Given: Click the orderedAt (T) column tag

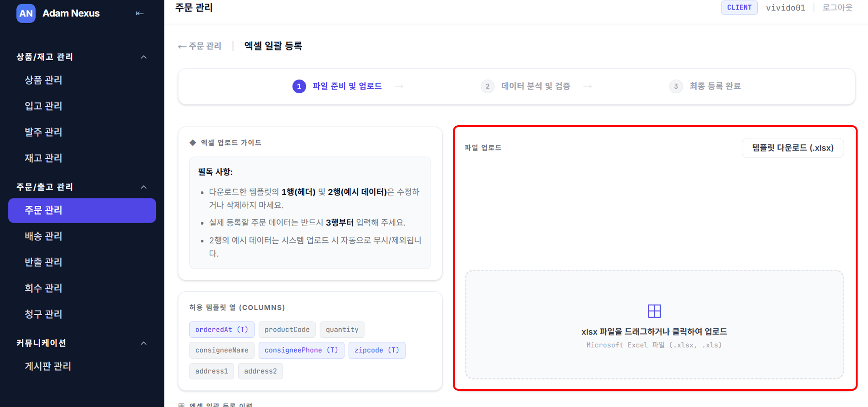Looking at the screenshot, I should tap(222, 330).
